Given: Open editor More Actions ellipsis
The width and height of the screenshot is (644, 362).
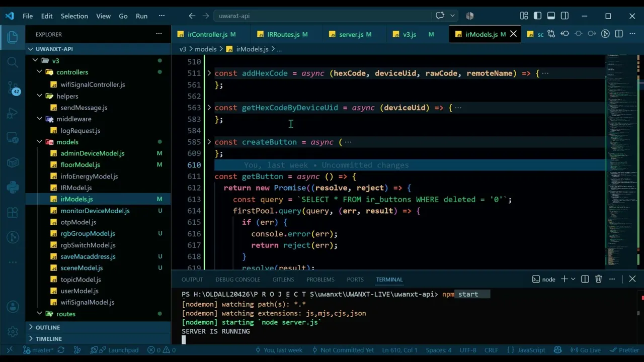Looking at the screenshot, I should [x=632, y=34].
